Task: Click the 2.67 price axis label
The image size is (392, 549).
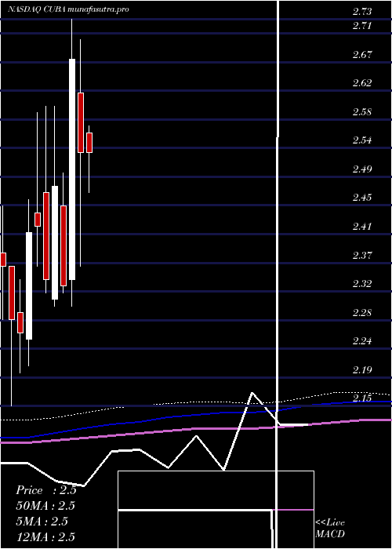Action: (362, 55)
